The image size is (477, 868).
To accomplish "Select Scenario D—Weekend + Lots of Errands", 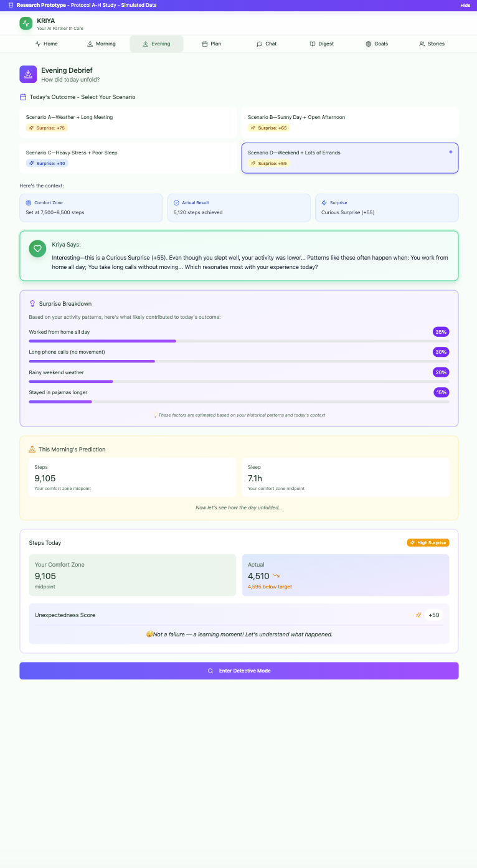I will [x=349, y=158].
